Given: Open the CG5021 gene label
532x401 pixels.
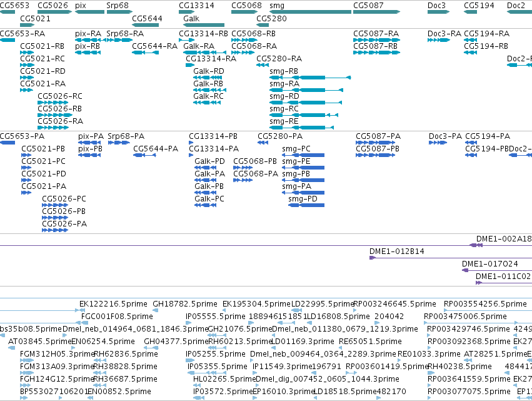Looking at the screenshot, I should click(x=35, y=18).
